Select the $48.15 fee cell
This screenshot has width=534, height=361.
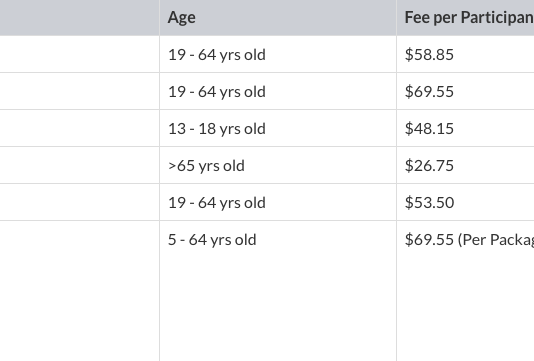click(x=466, y=128)
